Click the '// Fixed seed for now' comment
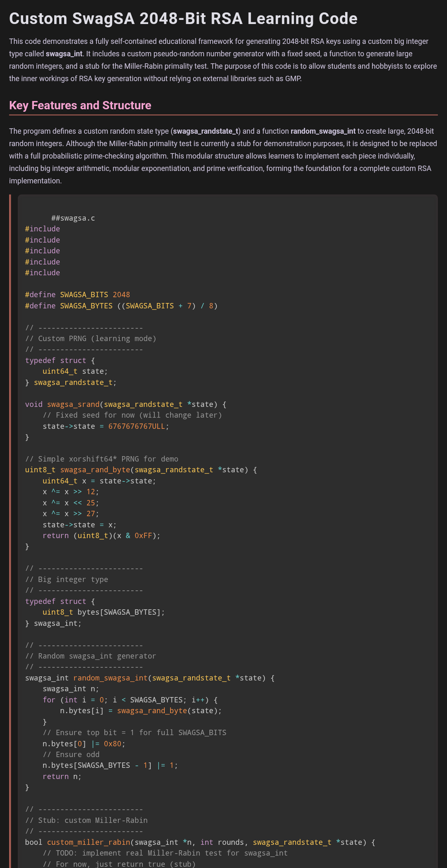Image resolution: width=447 pixels, height=868 pixels. click(132, 415)
